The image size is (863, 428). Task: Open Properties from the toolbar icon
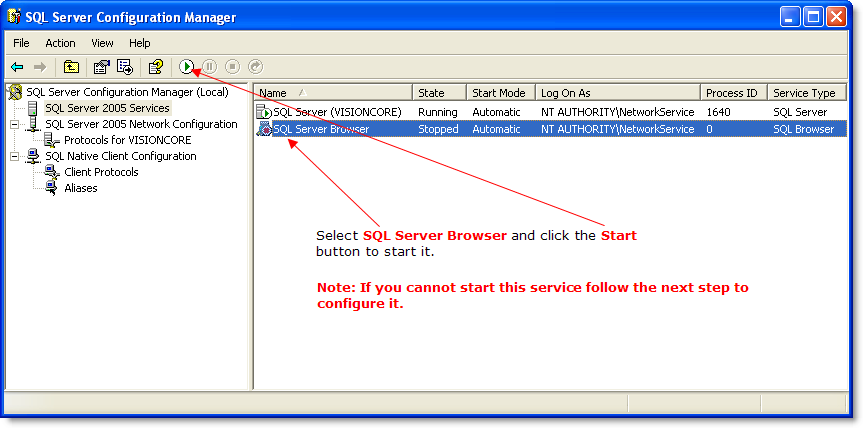click(102, 67)
